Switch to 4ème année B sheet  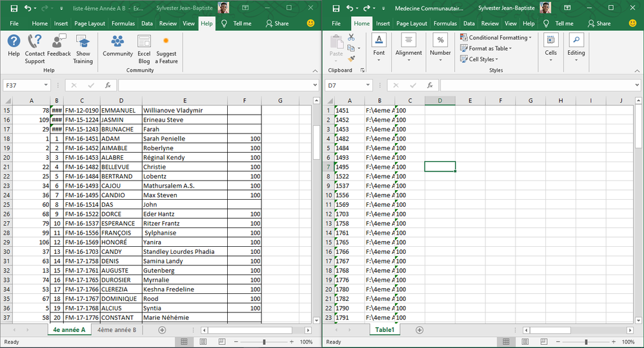pyautogui.click(x=117, y=330)
